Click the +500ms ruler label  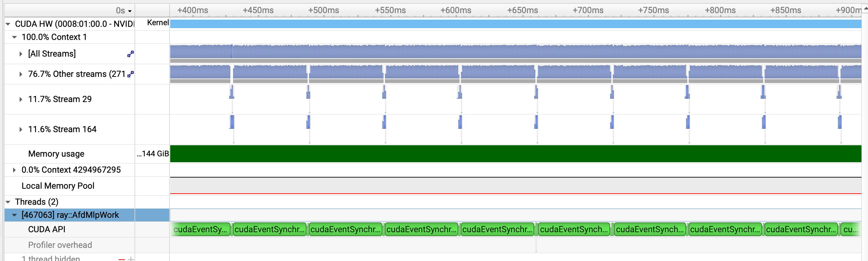[323, 10]
